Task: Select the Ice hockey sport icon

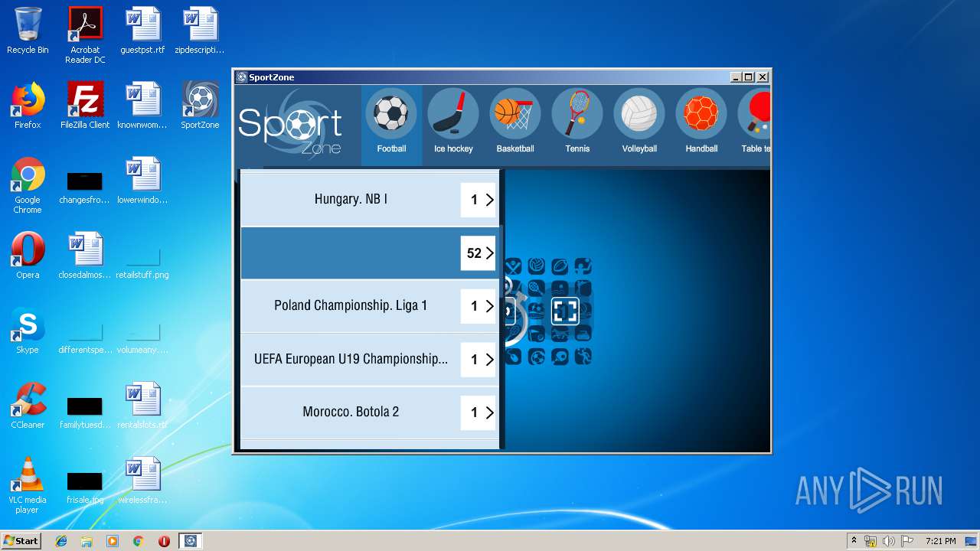Action: (453, 113)
